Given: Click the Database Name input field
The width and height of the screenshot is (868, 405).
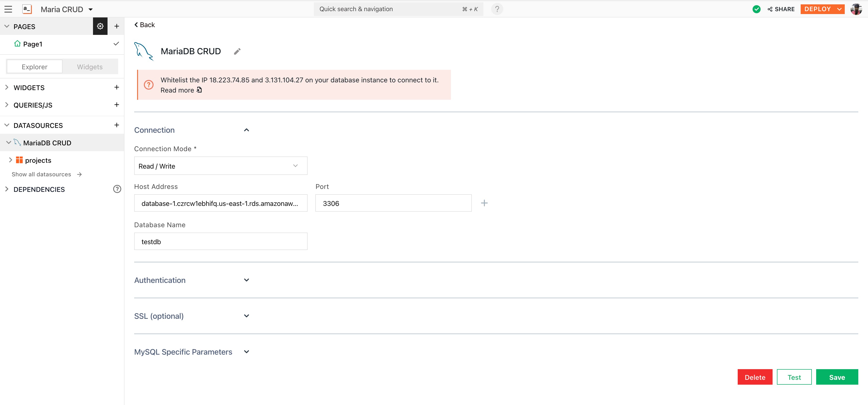Looking at the screenshot, I should (x=220, y=241).
